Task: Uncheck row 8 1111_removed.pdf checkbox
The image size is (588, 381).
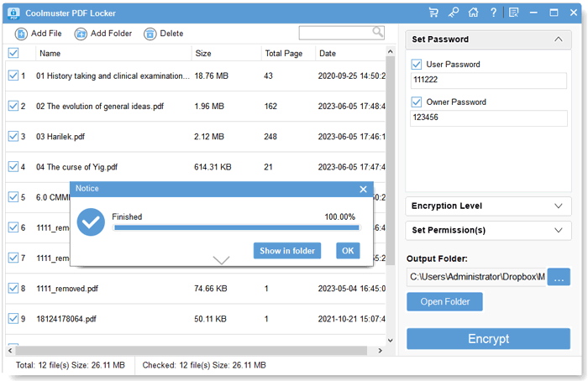Action: click(x=13, y=288)
